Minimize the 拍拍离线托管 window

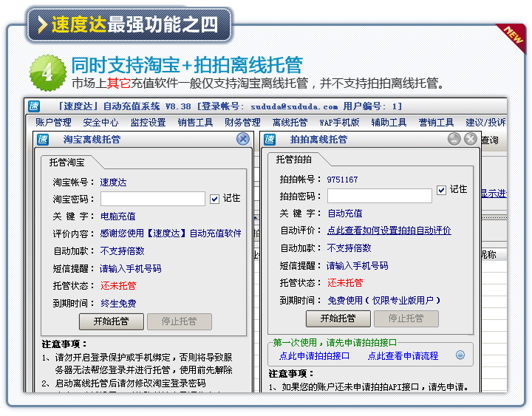(x=454, y=139)
